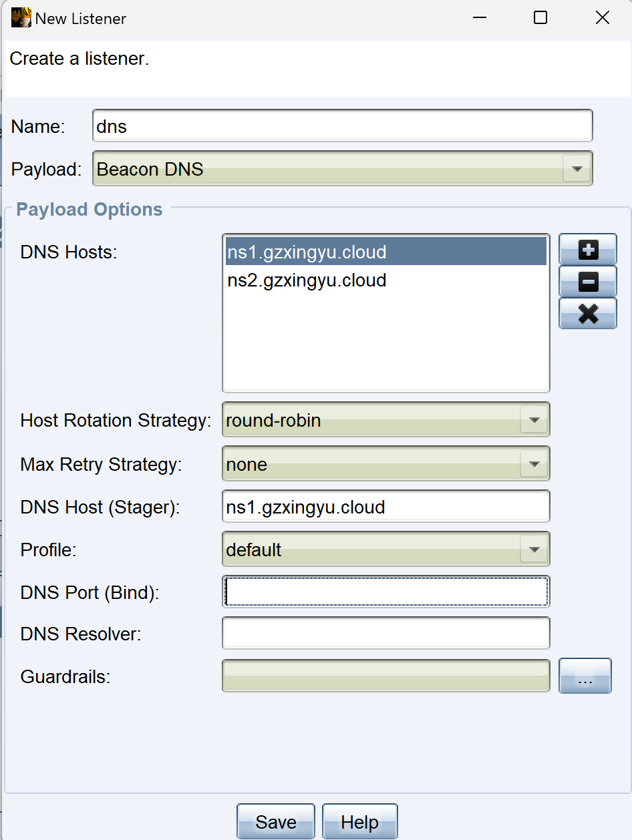This screenshot has height=840, width=632.
Task: Open Help for listener creation
Action: (x=359, y=821)
